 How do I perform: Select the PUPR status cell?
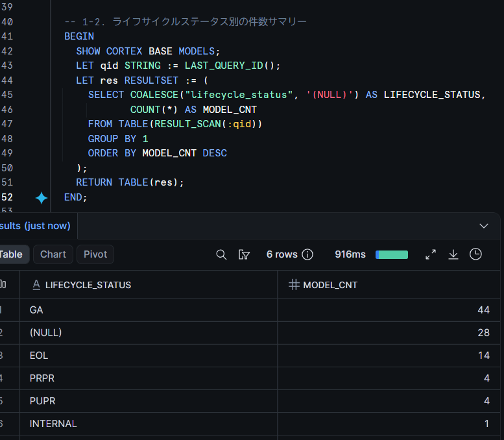pyautogui.click(x=149, y=401)
